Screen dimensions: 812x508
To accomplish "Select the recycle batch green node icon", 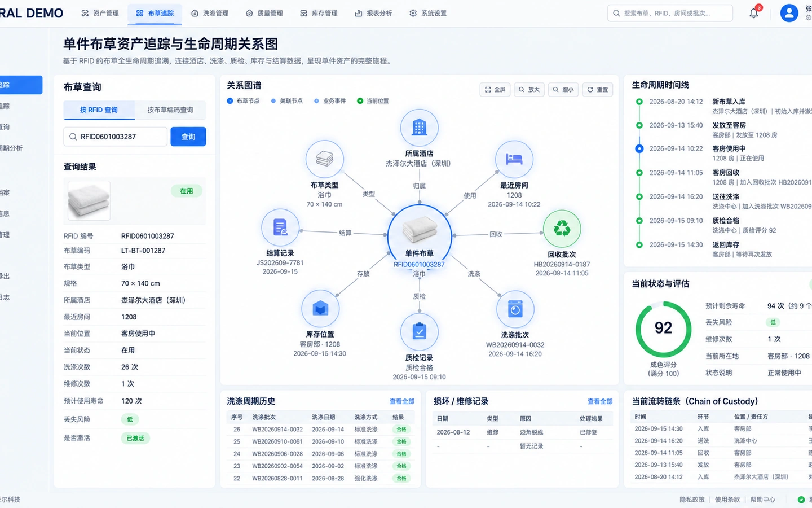I will 562,229.
